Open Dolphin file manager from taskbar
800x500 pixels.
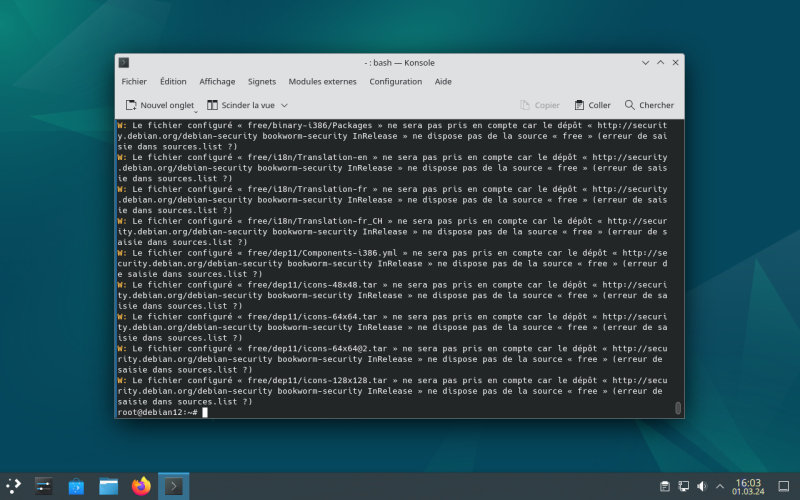point(109,486)
